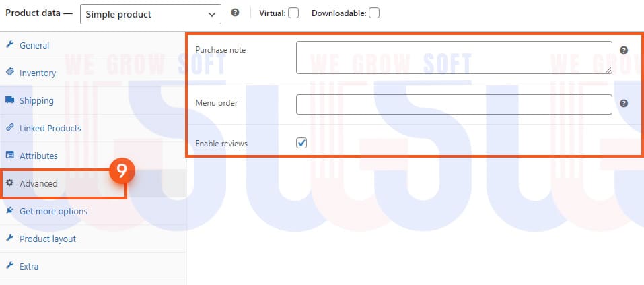Viewport: 644px width, 285px height.
Task: Switch to the Inventory tab
Action: coord(94,73)
